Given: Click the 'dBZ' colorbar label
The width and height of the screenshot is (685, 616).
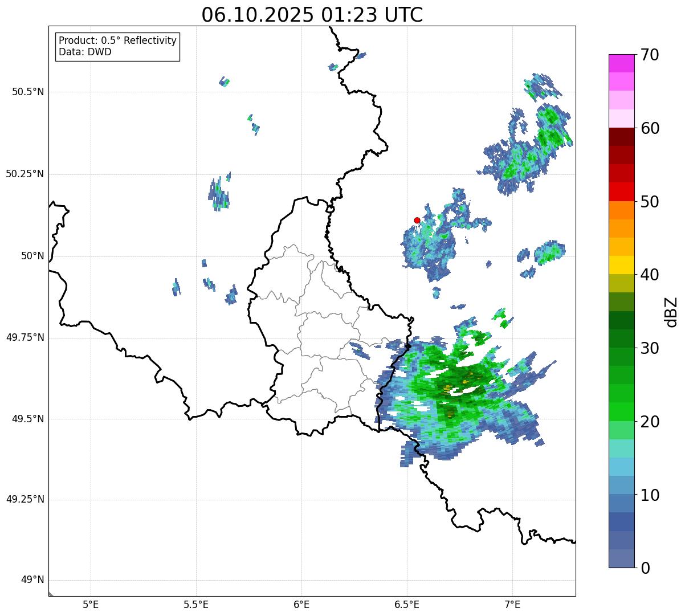Looking at the screenshot, I should pos(671,312).
